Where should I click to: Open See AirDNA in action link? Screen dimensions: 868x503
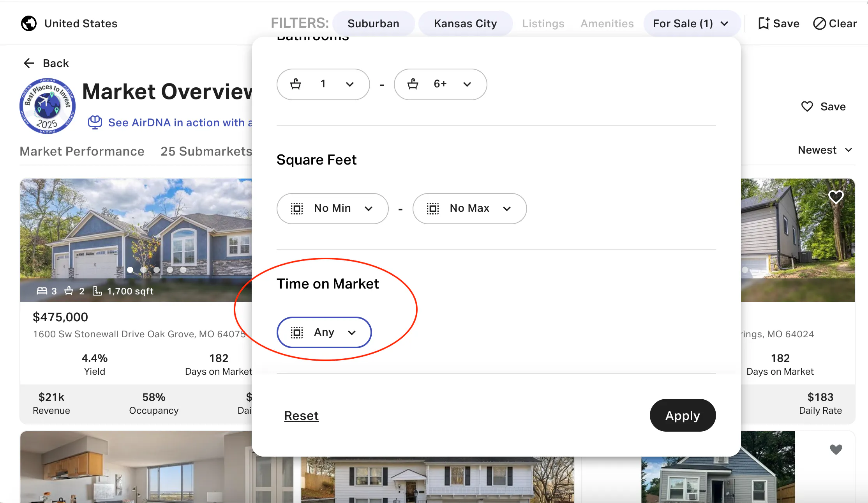click(x=180, y=122)
